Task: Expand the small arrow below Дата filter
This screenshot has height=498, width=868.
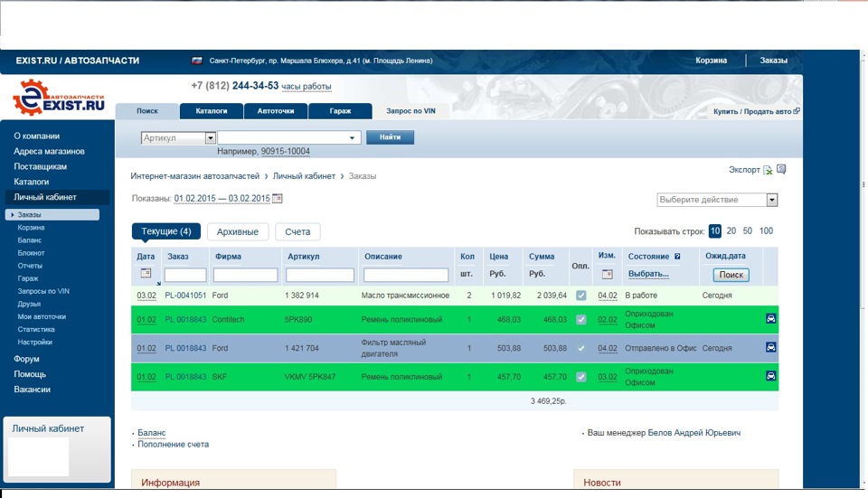Action: (x=158, y=283)
